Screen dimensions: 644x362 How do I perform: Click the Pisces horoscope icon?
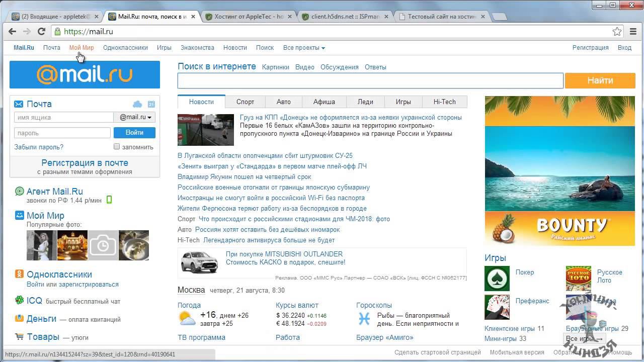coord(364,319)
